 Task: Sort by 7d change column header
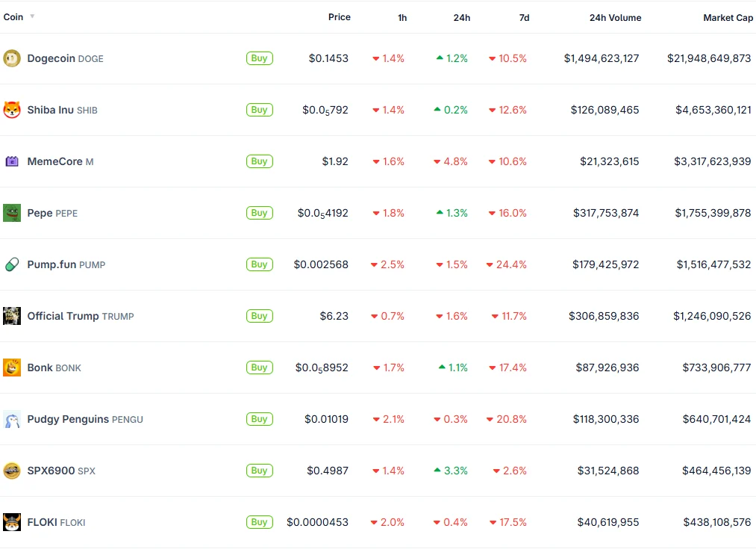point(524,17)
